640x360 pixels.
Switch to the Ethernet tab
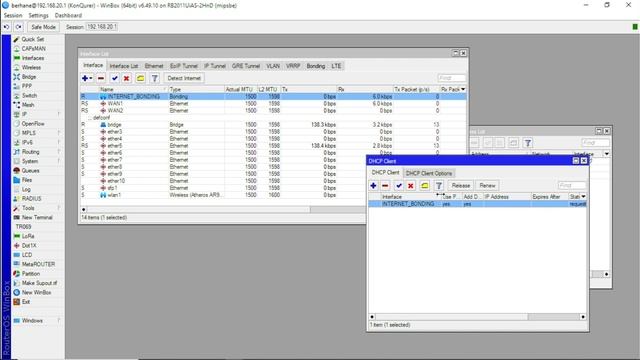pos(154,66)
